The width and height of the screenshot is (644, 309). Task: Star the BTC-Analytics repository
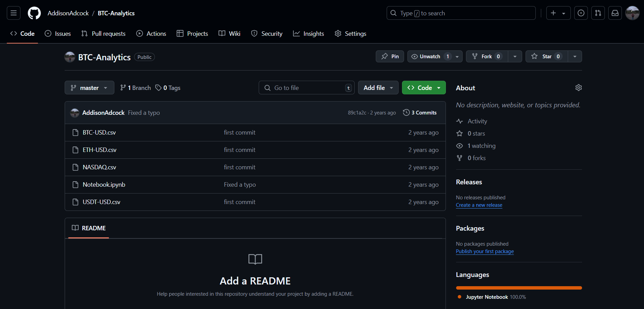(x=547, y=56)
